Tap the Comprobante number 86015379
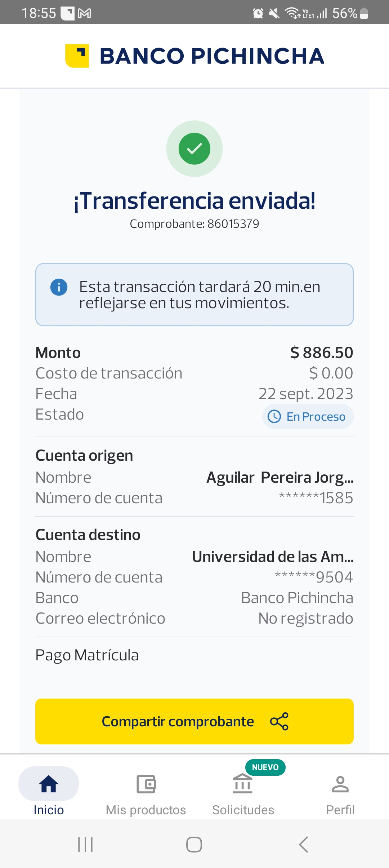The height and width of the screenshot is (868, 389). [233, 224]
